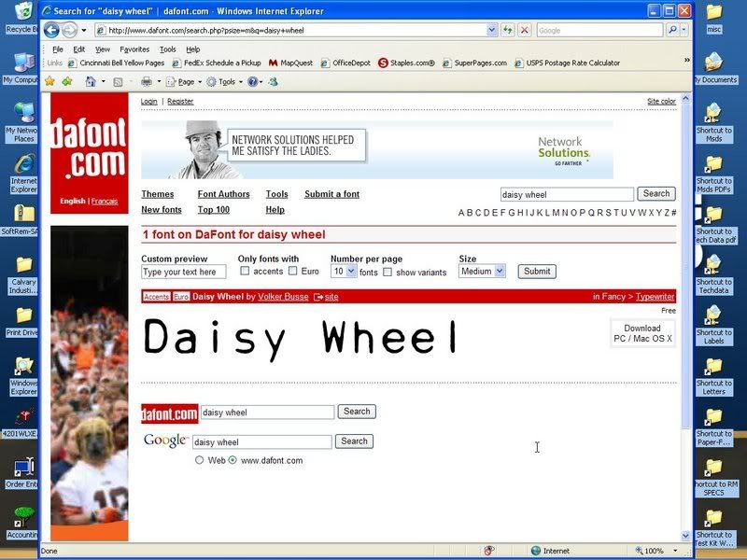Click the blue Help question mark icon
The height and width of the screenshot is (560, 747).
coord(252,82)
